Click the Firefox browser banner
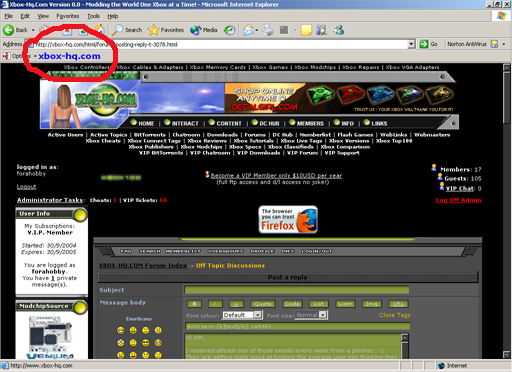Screen dimensions: 512x372 point(288,219)
